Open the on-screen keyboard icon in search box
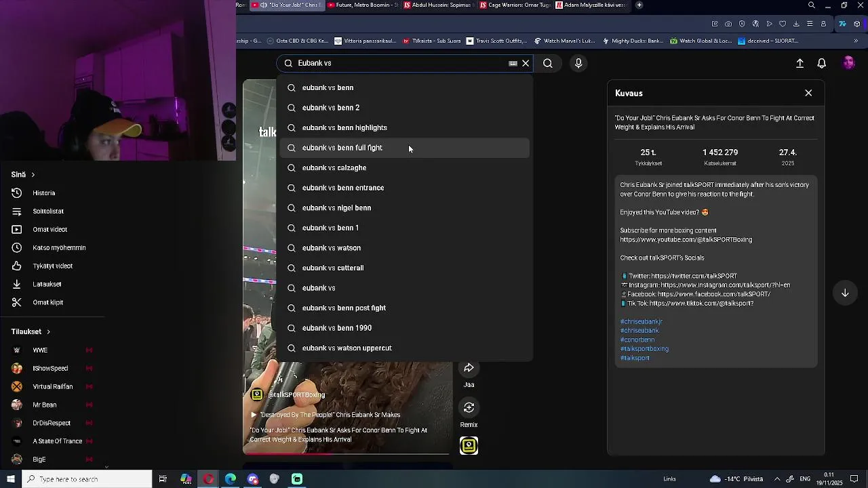868x488 pixels. coord(513,63)
